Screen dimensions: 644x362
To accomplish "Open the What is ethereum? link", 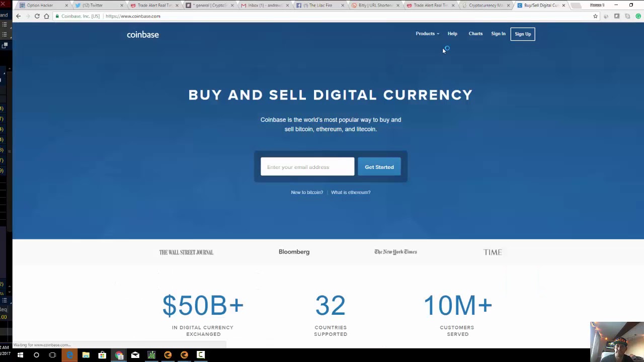I will coord(351,192).
